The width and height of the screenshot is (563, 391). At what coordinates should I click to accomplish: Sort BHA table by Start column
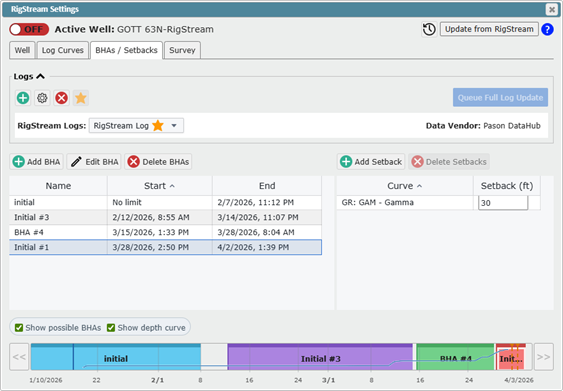click(x=159, y=186)
